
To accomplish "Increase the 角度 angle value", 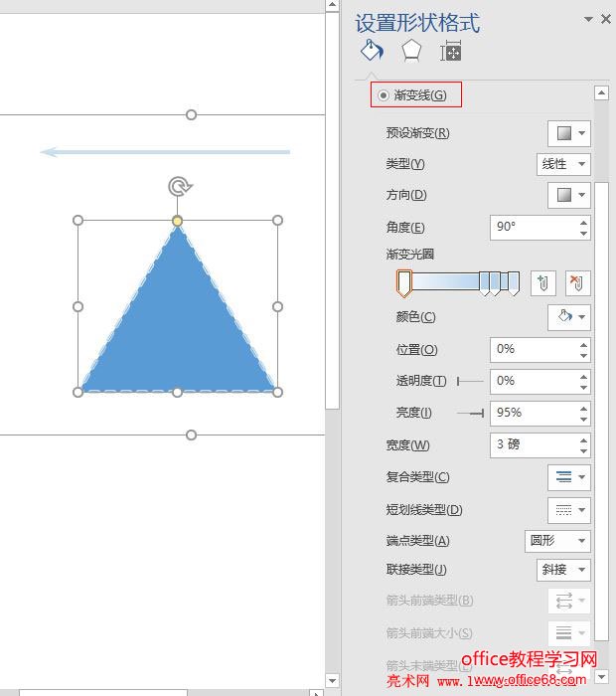I will tap(583, 223).
